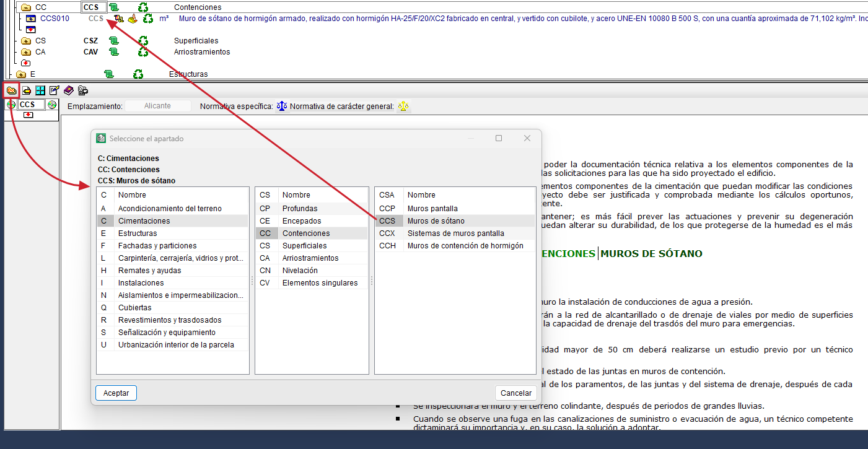Click the recycle icon in the Contenciones tree row

[x=143, y=7]
